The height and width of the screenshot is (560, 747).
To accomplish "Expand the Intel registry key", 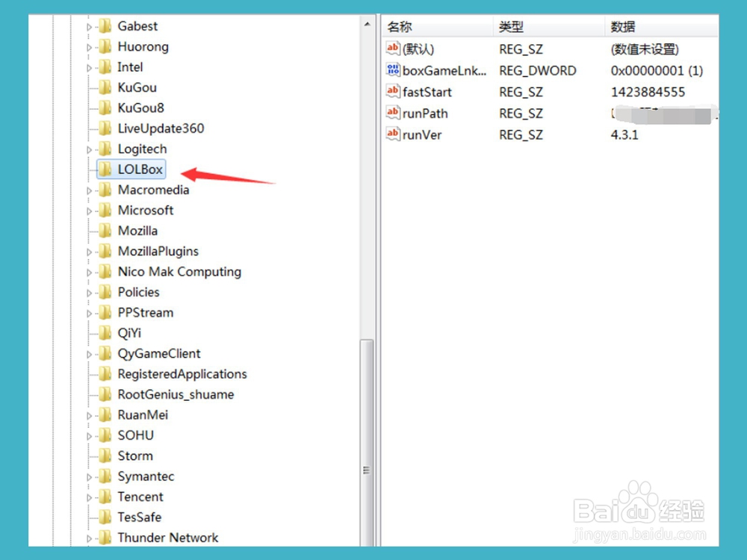I will (89, 66).
